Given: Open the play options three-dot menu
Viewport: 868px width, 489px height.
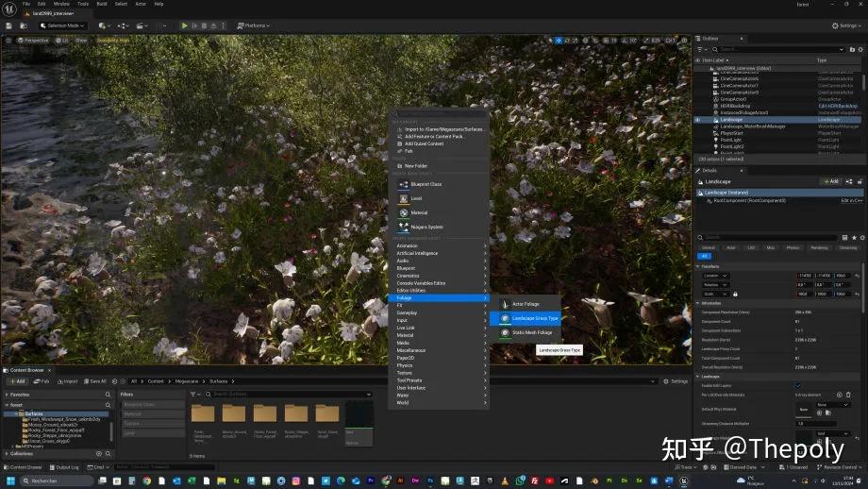Looking at the screenshot, I should [224, 25].
